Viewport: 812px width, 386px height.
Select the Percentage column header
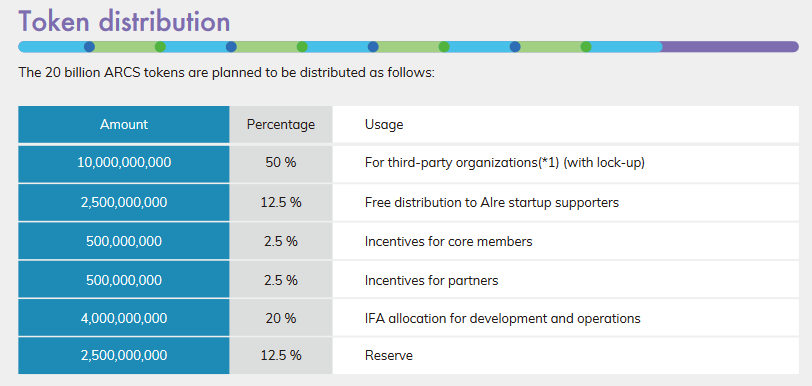pos(281,124)
